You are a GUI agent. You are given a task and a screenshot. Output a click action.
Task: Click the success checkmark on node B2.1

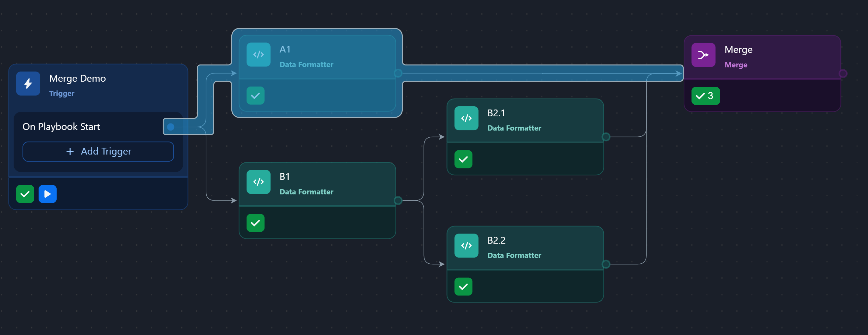tap(463, 159)
